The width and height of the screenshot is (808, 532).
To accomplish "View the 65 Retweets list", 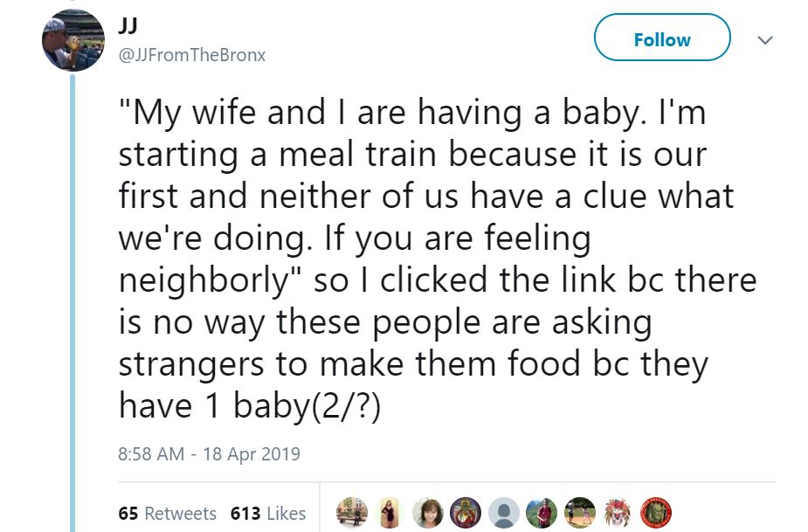I will [x=167, y=514].
